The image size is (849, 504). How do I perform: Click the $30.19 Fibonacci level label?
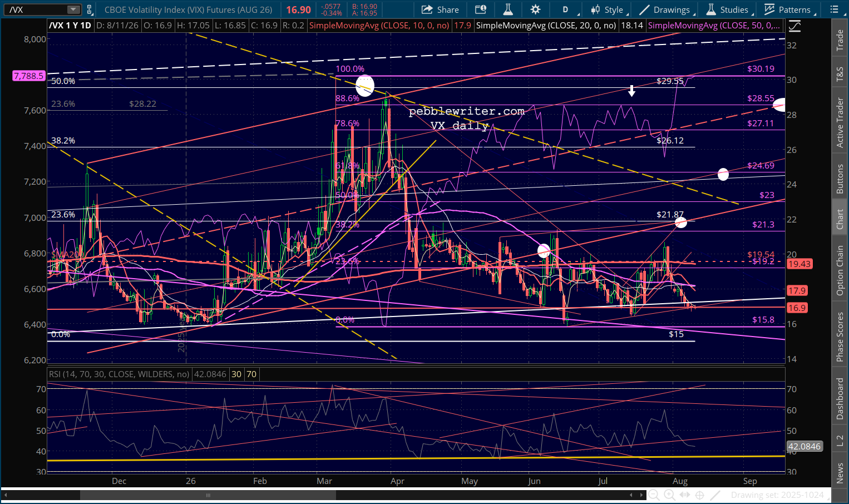pos(761,69)
